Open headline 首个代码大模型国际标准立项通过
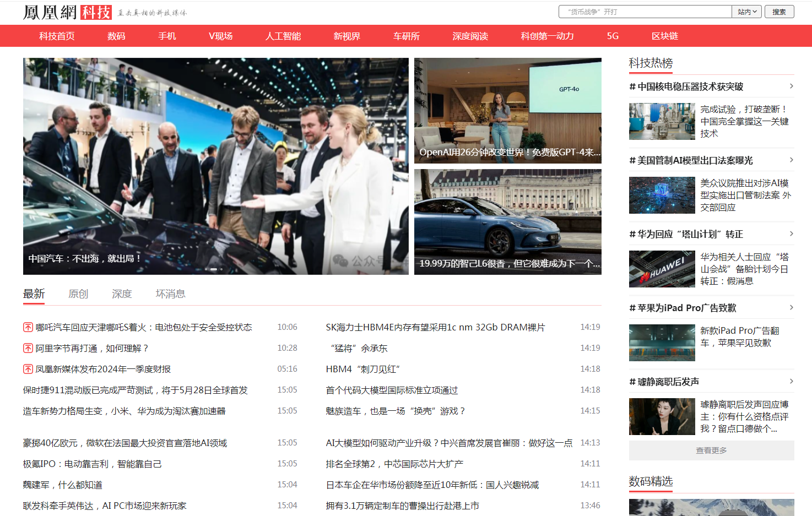 pos(392,390)
